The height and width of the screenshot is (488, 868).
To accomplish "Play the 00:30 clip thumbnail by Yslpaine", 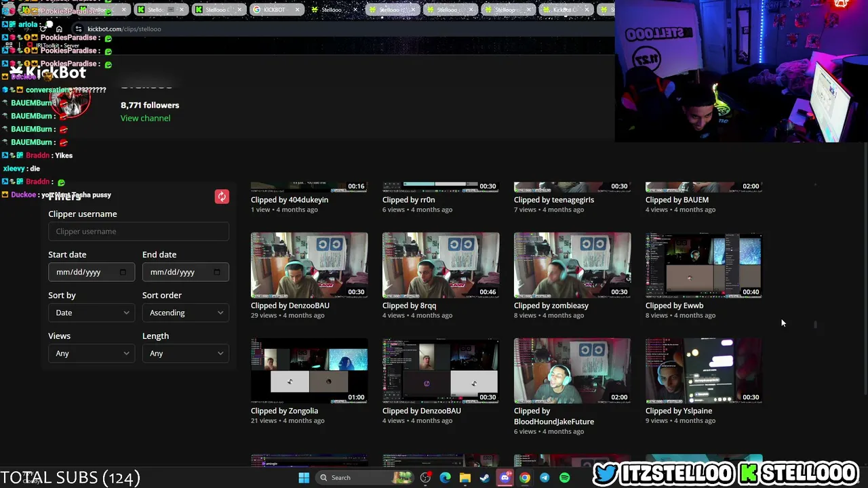I will click(704, 371).
